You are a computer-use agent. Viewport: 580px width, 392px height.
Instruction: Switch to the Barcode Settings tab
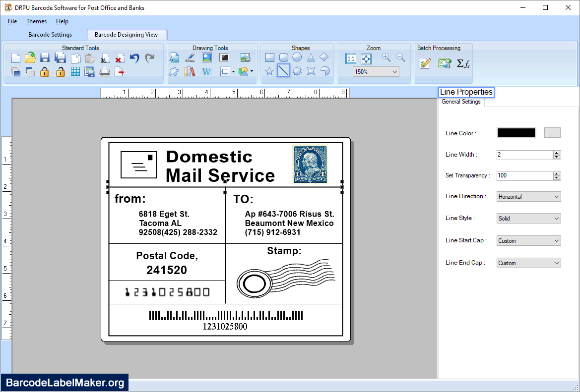pos(50,35)
